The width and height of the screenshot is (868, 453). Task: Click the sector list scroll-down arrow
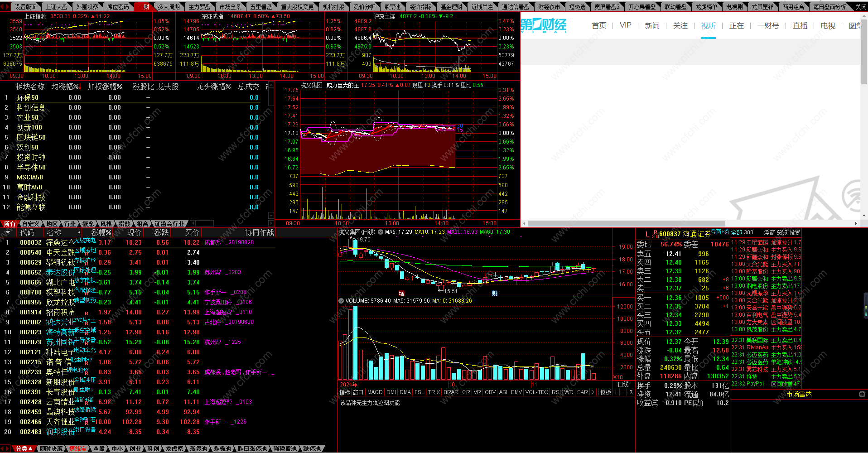[x=271, y=215]
